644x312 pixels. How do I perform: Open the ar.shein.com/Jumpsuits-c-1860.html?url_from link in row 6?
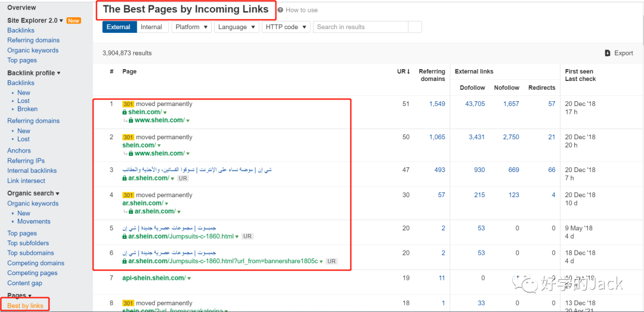tap(223, 261)
